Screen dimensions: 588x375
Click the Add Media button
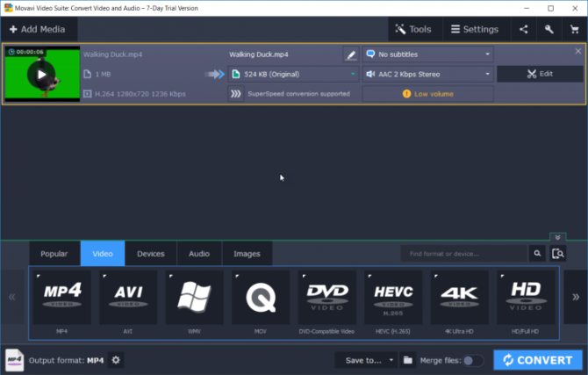39,29
